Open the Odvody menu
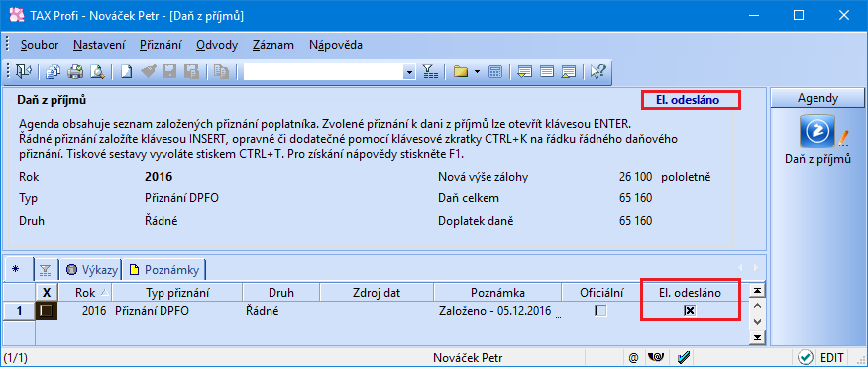The height and width of the screenshot is (367, 868). [x=217, y=45]
